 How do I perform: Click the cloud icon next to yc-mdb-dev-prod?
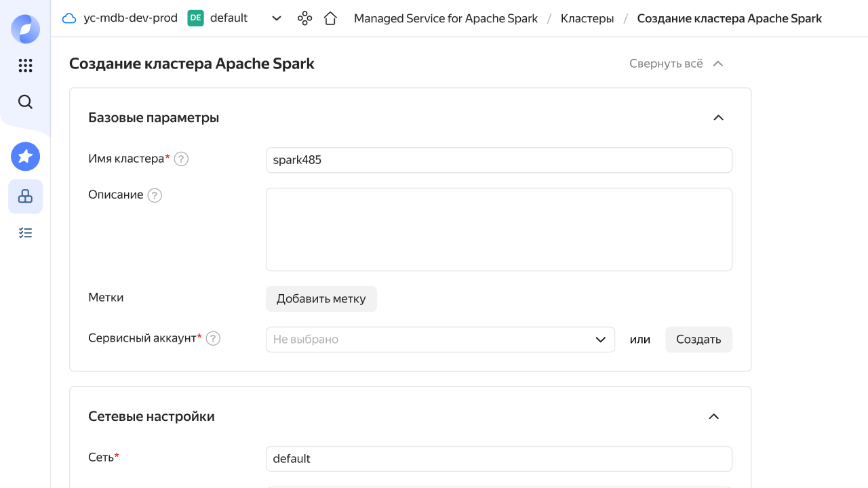[x=69, y=18]
